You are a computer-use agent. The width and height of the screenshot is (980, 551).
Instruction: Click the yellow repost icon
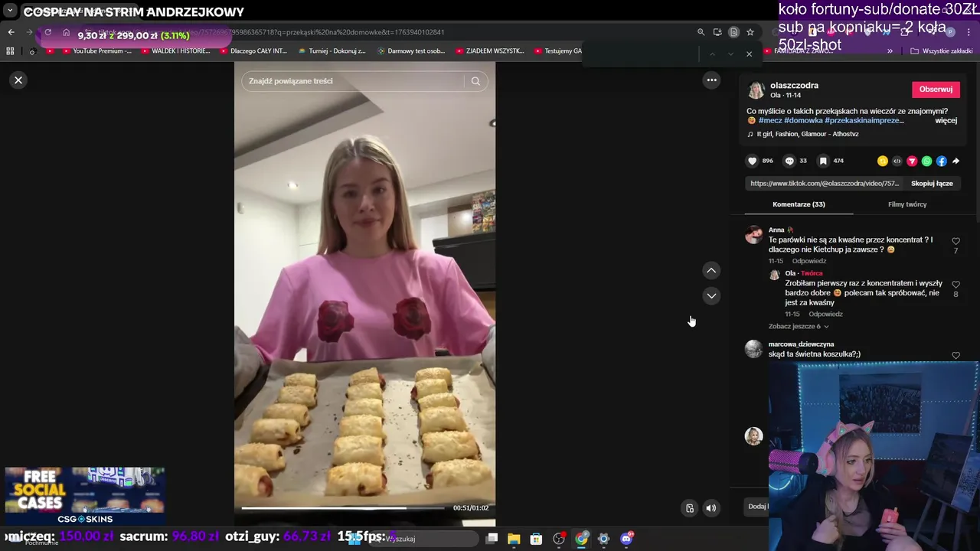[x=883, y=161]
